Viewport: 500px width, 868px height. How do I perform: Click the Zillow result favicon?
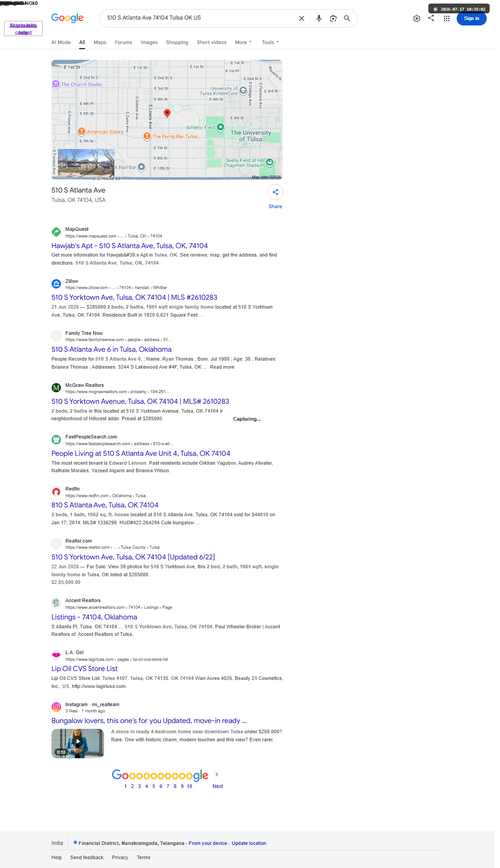(x=56, y=284)
